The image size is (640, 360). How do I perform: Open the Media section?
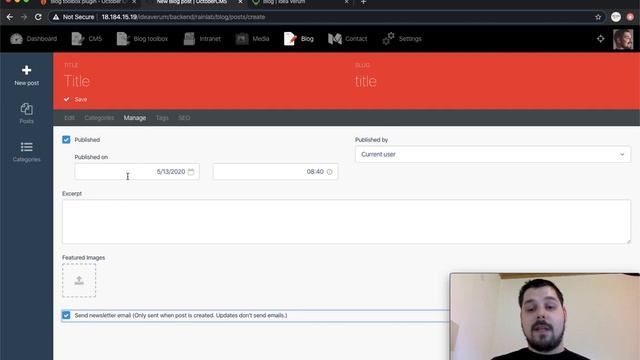(x=252, y=39)
